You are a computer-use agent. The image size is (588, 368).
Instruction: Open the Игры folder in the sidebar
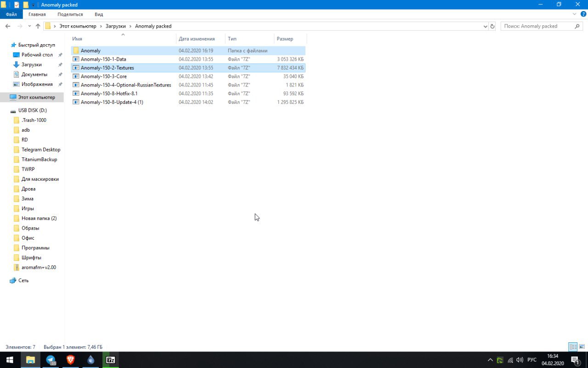click(28, 208)
